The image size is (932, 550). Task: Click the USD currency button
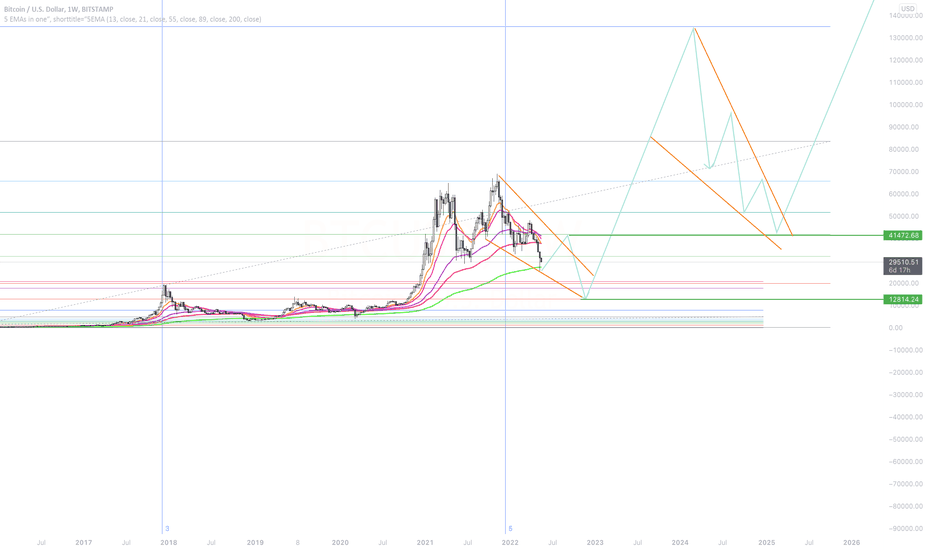coord(907,8)
